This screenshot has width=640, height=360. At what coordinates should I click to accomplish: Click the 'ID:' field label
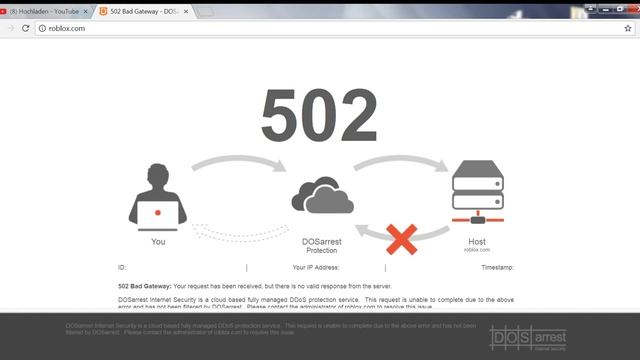(122, 267)
